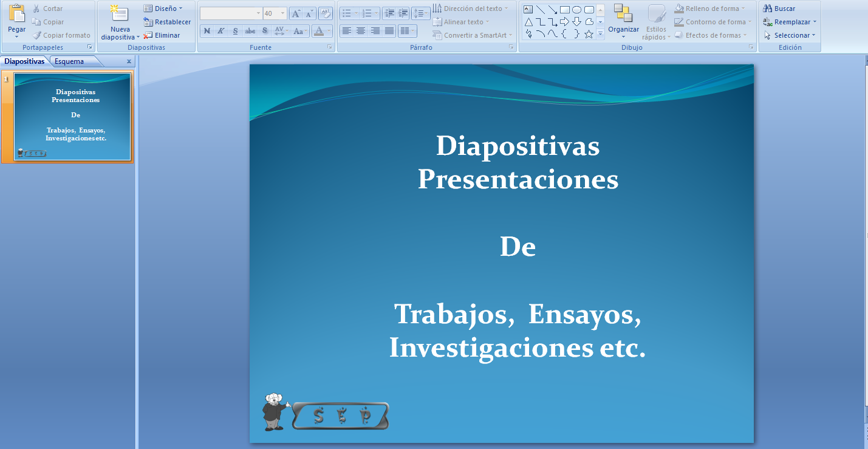The width and height of the screenshot is (868, 449).
Task: Apply the current font color swatch
Action: [318, 32]
